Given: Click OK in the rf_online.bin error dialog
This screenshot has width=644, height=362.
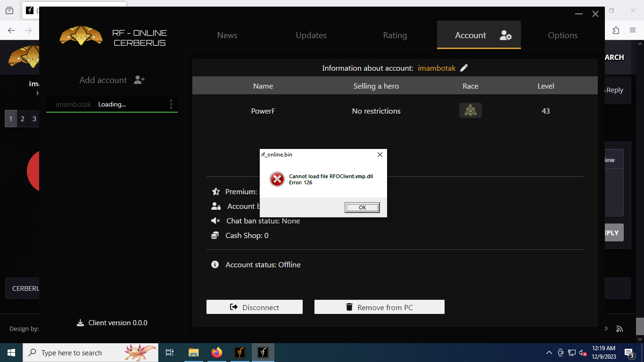Looking at the screenshot, I should click(x=362, y=207).
